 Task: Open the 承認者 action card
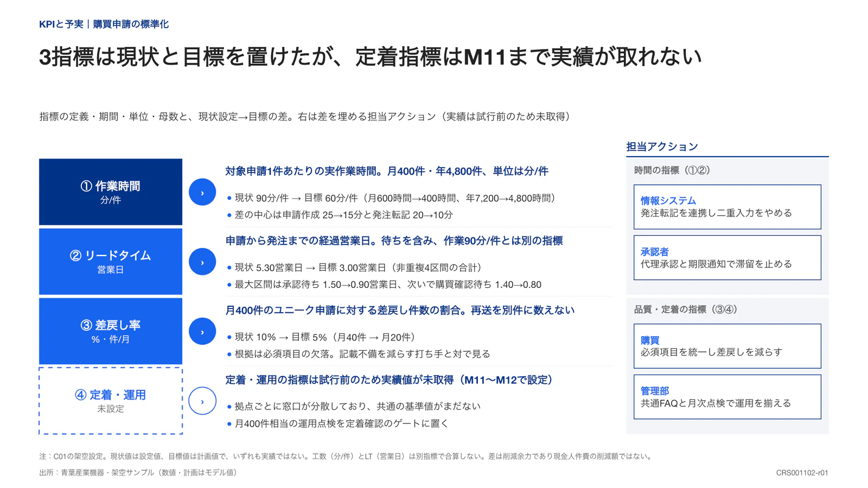tap(727, 258)
